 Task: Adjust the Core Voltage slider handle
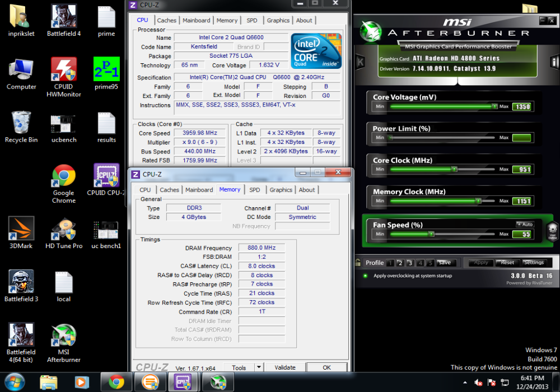494,106
